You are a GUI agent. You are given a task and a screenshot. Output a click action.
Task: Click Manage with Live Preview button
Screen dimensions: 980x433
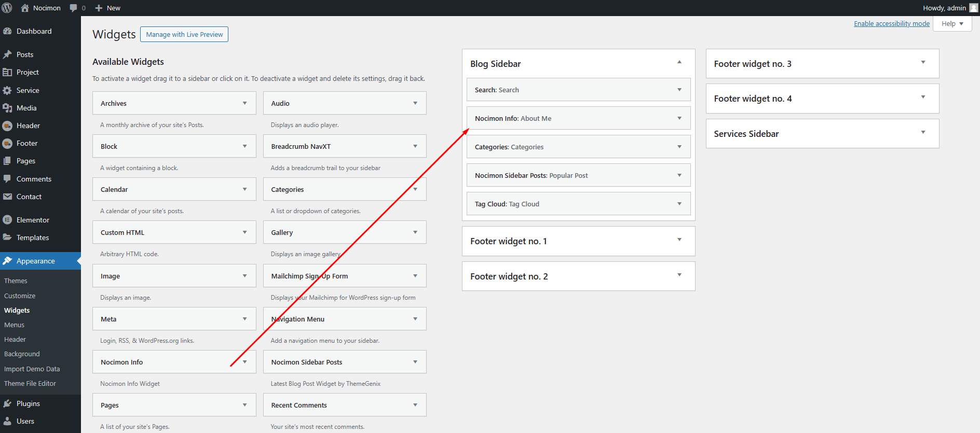tap(184, 34)
